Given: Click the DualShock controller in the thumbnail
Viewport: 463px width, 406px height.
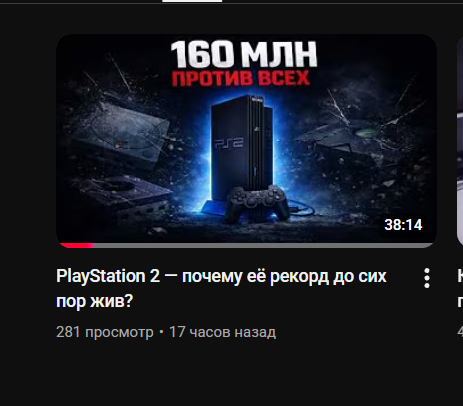Looking at the screenshot, I should [257, 203].
